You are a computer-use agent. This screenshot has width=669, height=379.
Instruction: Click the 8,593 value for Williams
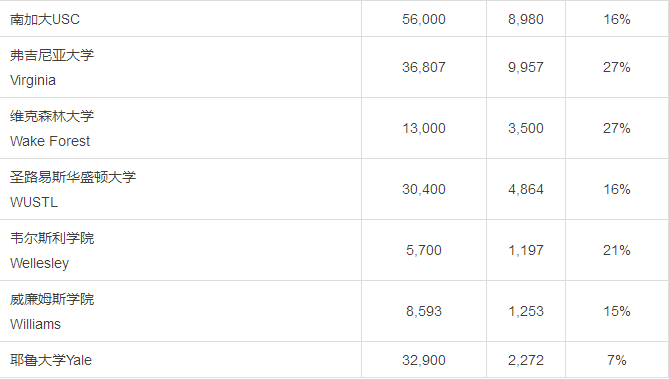click(424, 311)
